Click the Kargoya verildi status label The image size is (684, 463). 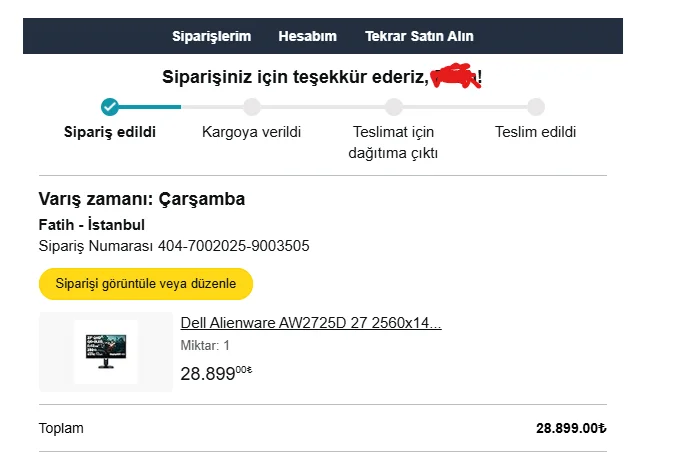click(252, 132)
